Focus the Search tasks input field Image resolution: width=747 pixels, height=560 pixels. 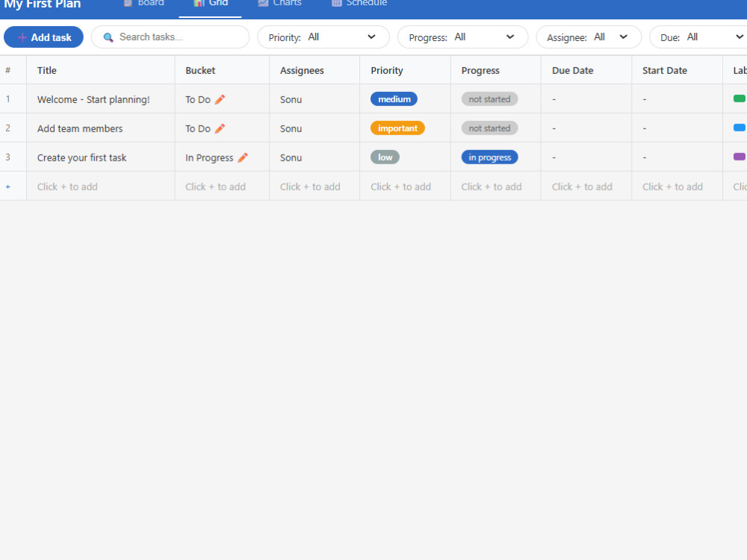pyautogui.click(x=170, y=37)
